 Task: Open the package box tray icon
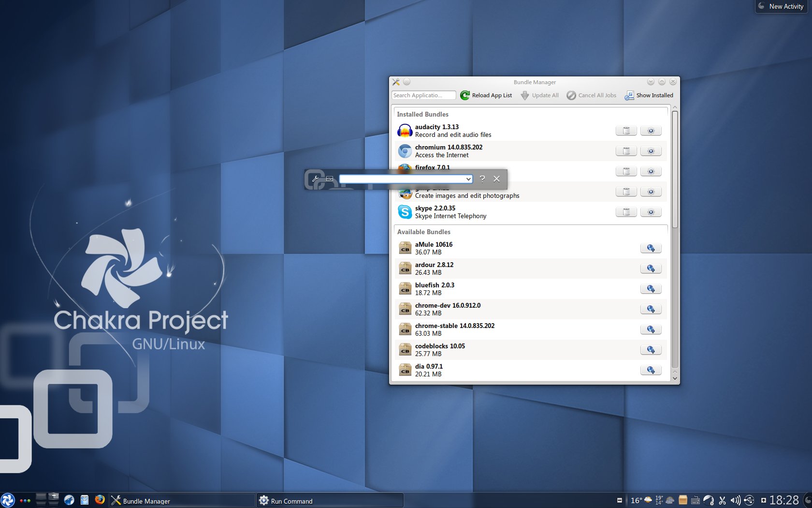click(x=683, y=500)
